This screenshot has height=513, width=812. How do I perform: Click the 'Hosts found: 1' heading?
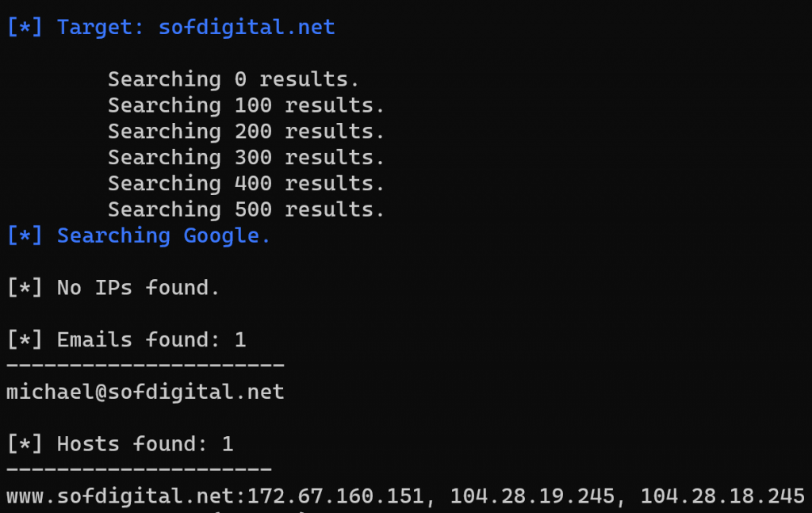[121, 444]
